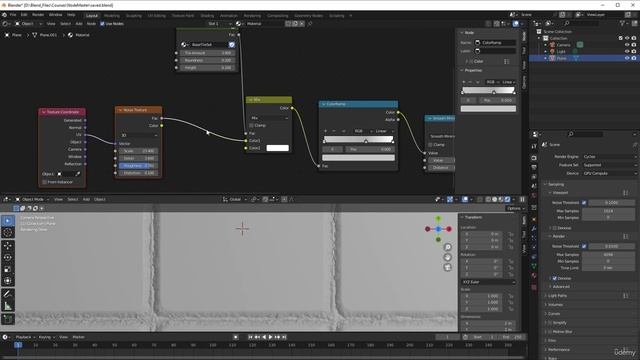The height and width of the screenshot is (360, 640).
Task: Click the current frame number field
Action: coord(448,337)
